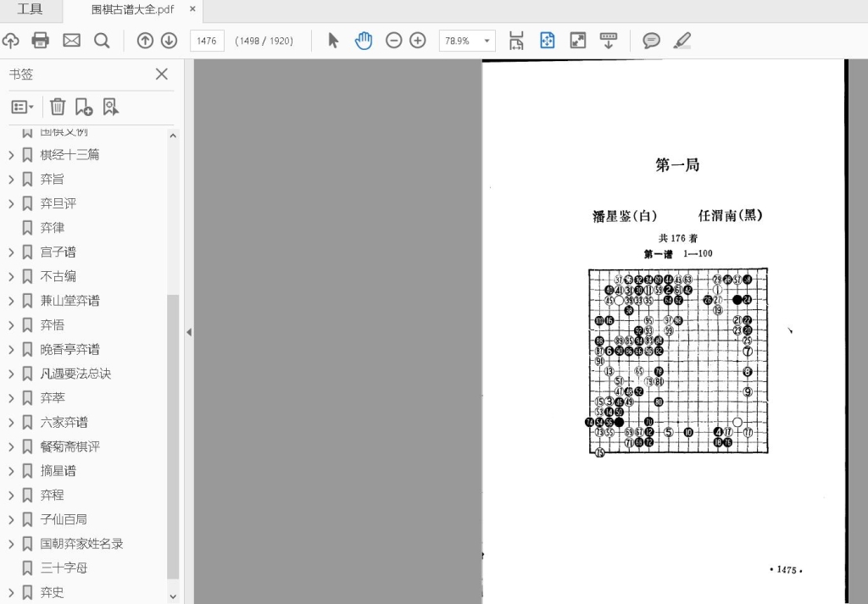The width and height of the screenshot is (868, 604).
Task: Add a comment with speech bubble icon
Action: tap(651, 40)
